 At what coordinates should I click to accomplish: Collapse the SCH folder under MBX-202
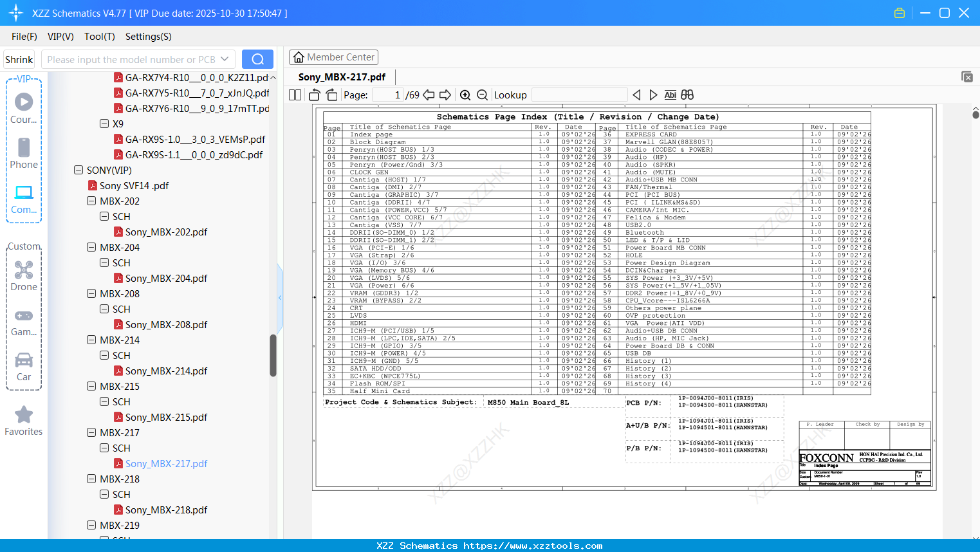click(x=104, y=216)
